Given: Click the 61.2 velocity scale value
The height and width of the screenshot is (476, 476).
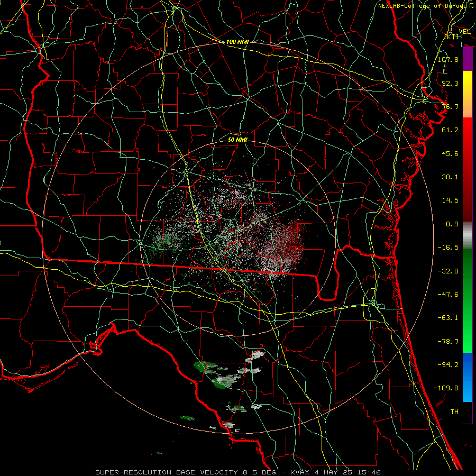Looking at the screenshot, I should (450, 130).
